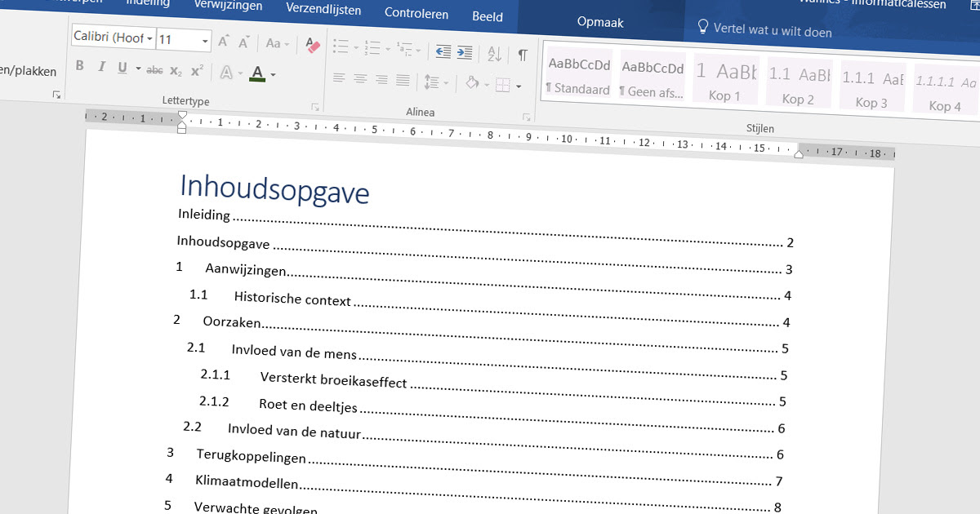Open the font name combo box
This screenshot has height=514, width=980.
tap(113, 38)
